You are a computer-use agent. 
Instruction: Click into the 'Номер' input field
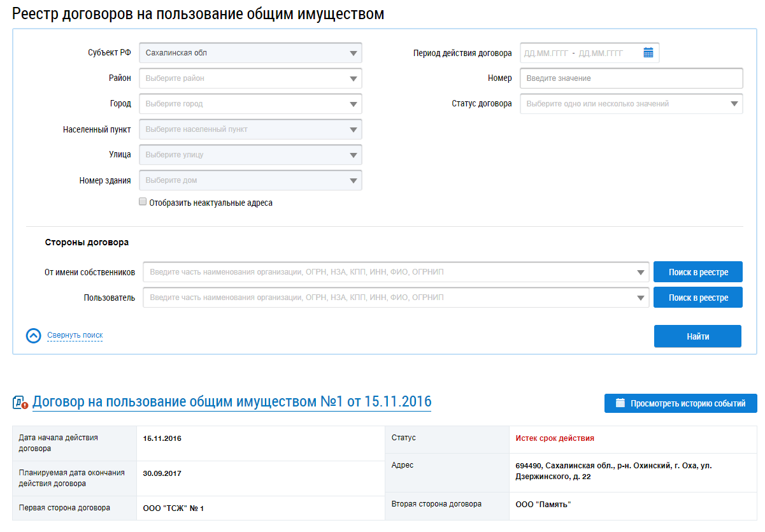[631, 78]
